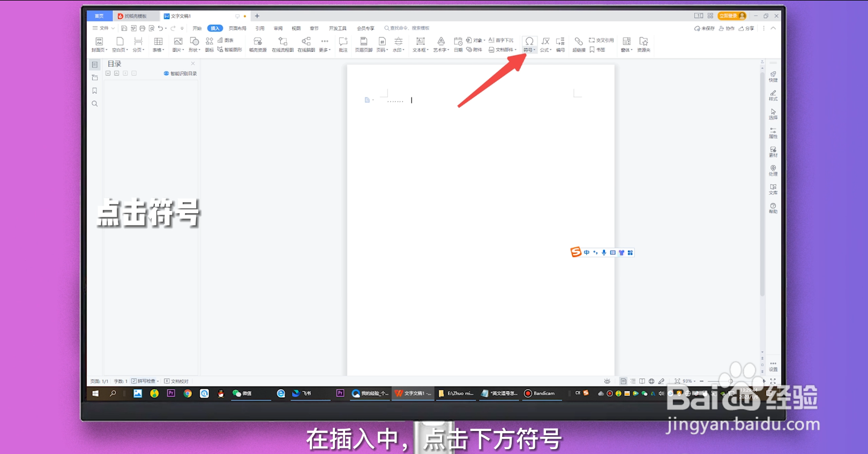Insert an 附件 (Attachment)

pyautogui.click(x=474, y=50)
